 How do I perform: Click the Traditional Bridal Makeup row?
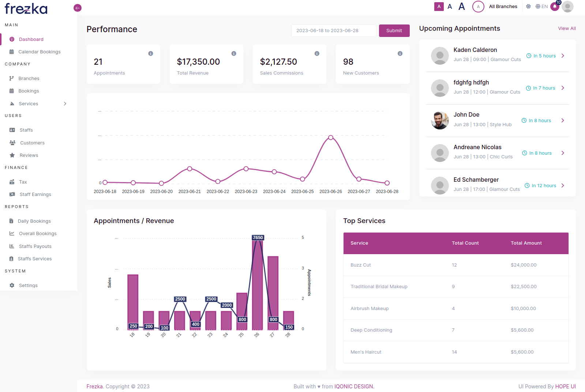(x=456, y=287)
